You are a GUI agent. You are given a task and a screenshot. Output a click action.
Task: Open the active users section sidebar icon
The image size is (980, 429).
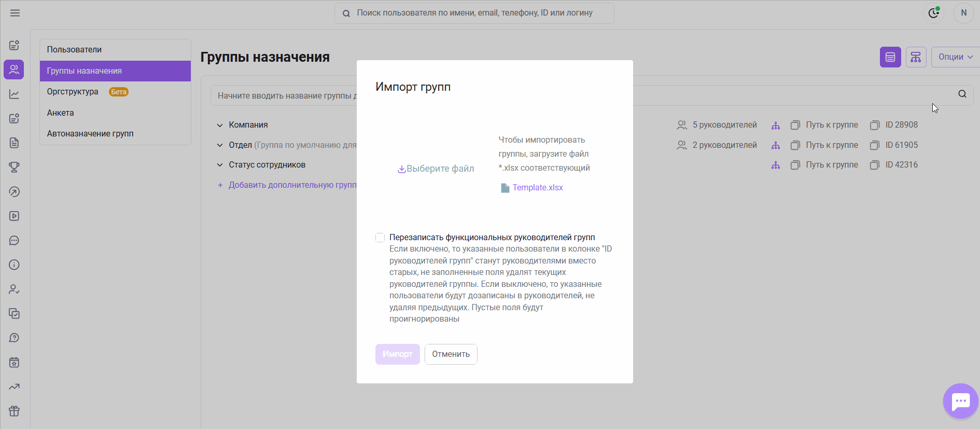pos(14,70)
